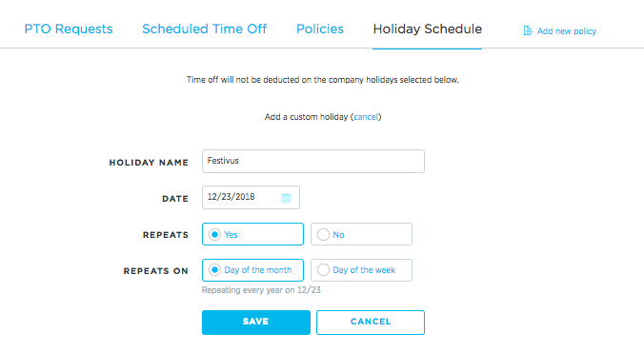The image size is (644, 353).
Task: Click the Day of the week label
Action: [x=364, y=270]
